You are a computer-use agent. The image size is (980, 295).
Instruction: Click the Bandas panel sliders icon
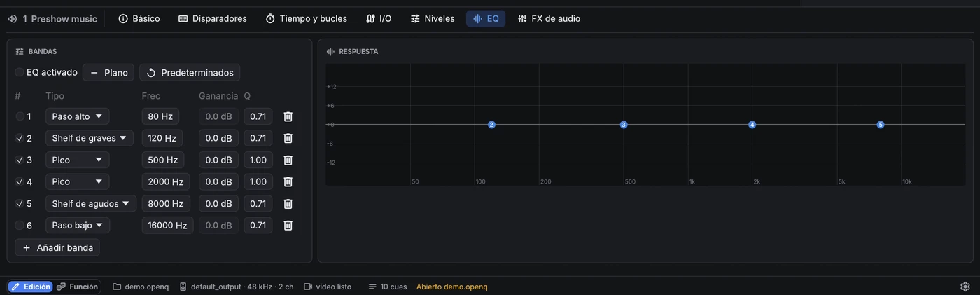pos(20,52)
